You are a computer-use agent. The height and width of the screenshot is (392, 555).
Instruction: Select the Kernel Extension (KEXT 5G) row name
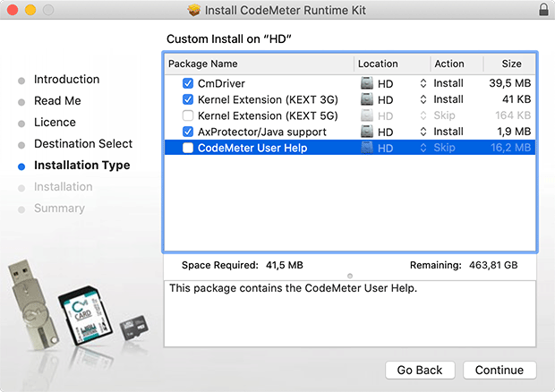coord(268,115)
